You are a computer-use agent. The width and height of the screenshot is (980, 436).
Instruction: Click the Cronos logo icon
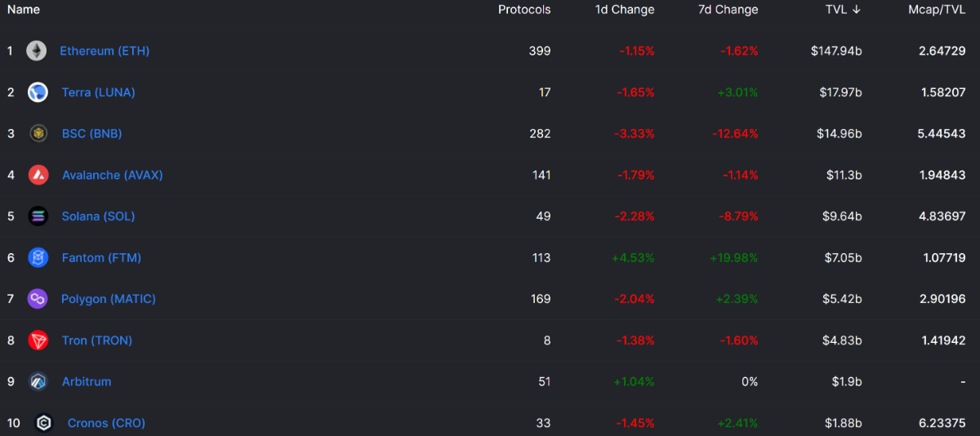click(x=44, y=423)
